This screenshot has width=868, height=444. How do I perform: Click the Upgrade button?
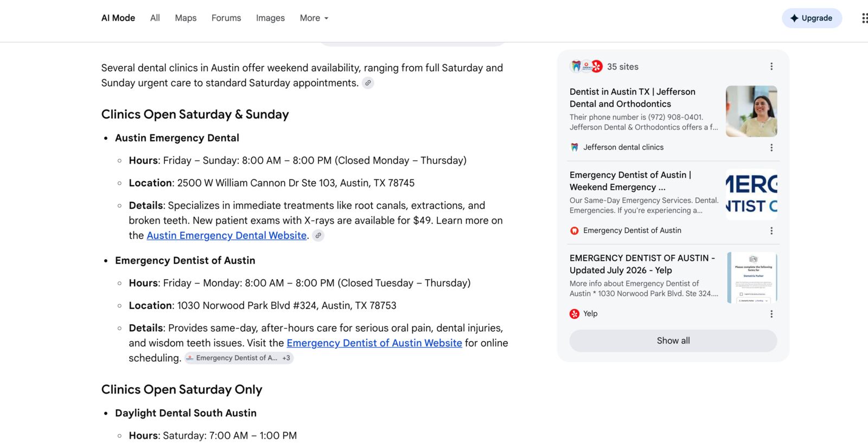[812, 18]
